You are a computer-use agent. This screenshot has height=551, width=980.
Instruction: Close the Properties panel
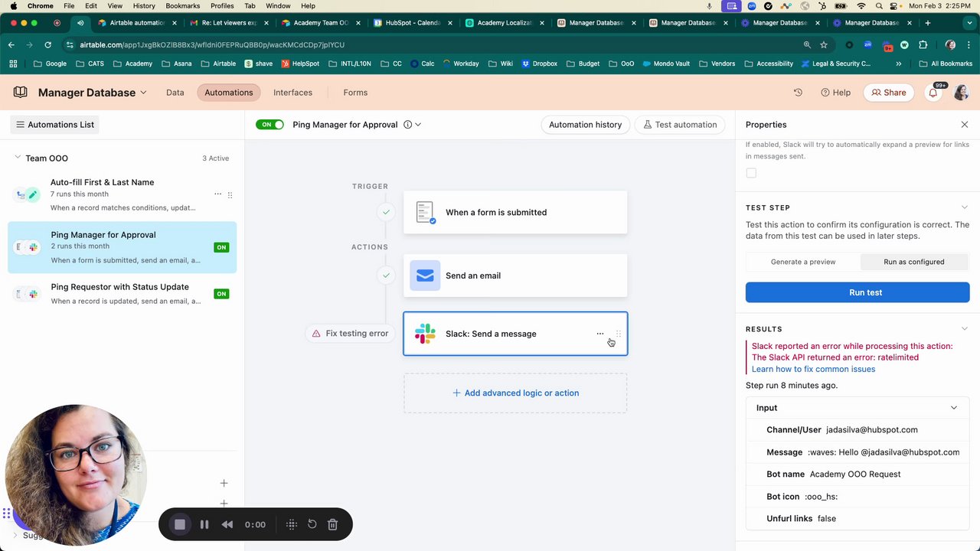click(965, 125)
